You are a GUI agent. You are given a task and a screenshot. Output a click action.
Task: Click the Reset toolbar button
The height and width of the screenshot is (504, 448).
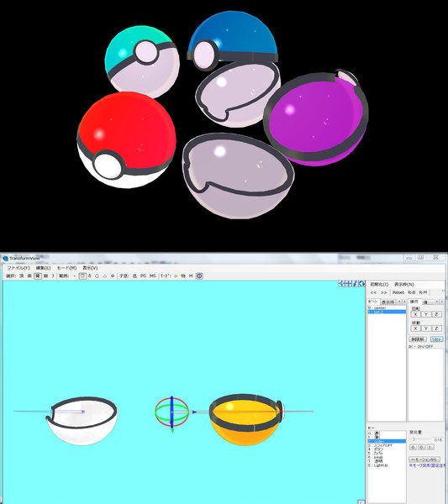[398, 292]
